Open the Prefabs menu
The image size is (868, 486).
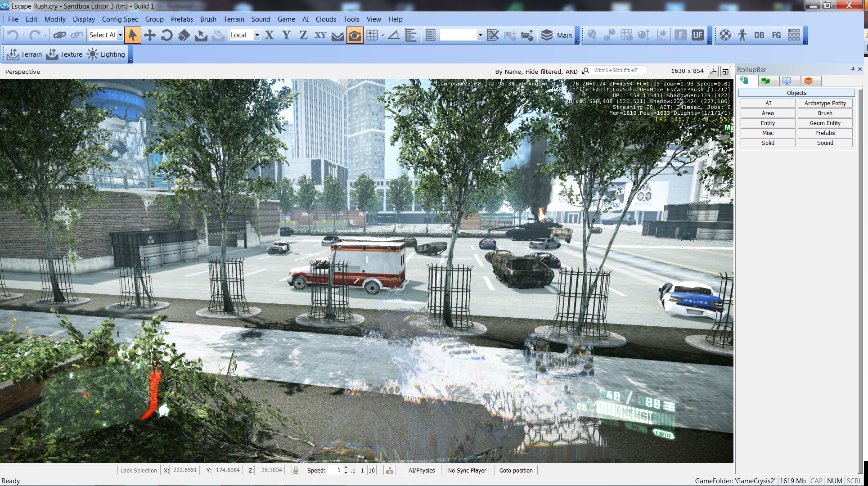point(182,19)
